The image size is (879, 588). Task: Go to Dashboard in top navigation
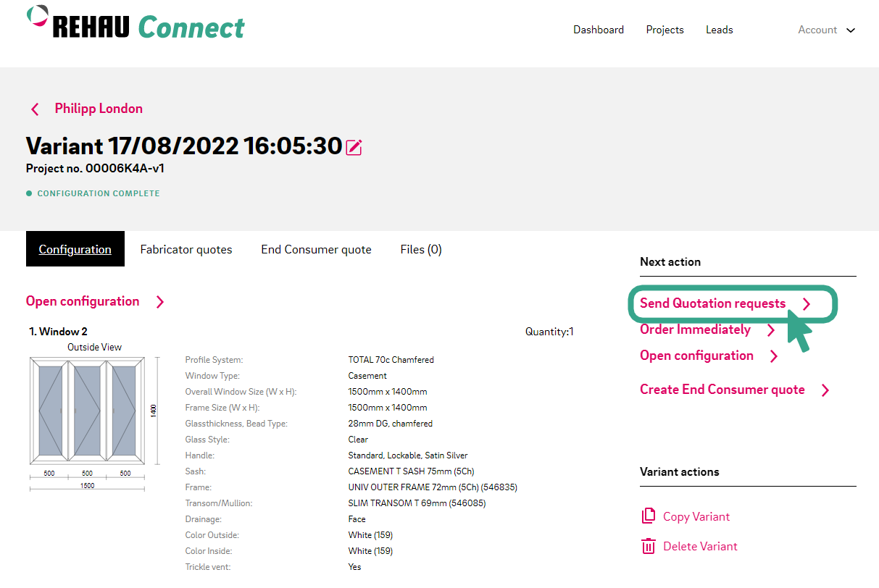pos(599,30)
